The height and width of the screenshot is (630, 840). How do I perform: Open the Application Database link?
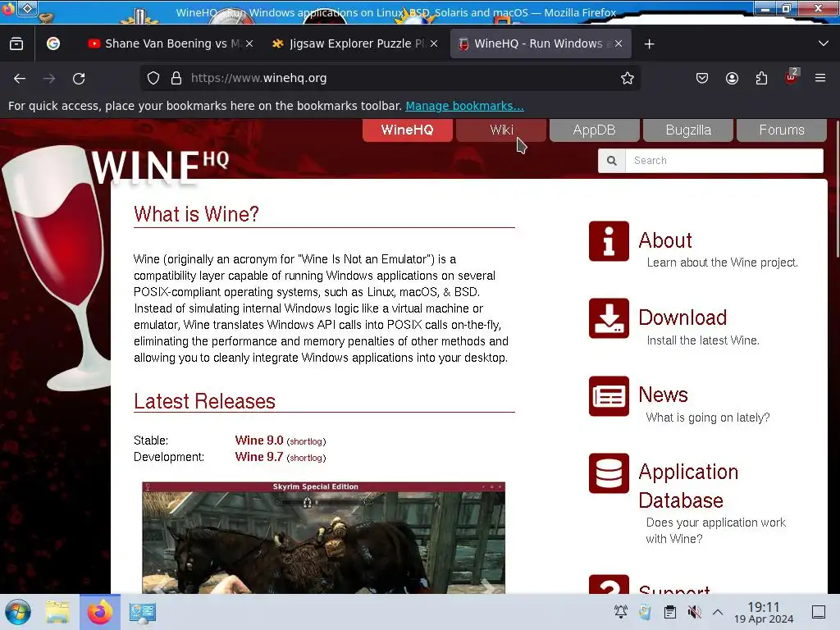[688, 486]
